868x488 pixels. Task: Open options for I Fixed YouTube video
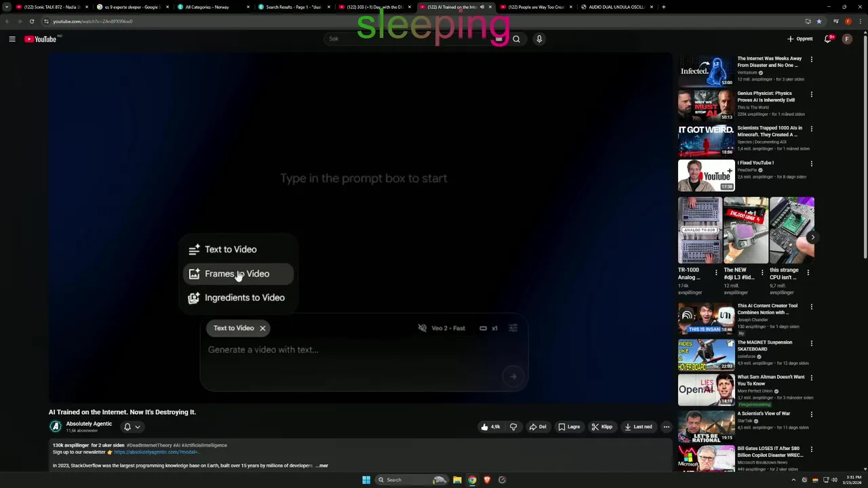coord(811,163)
